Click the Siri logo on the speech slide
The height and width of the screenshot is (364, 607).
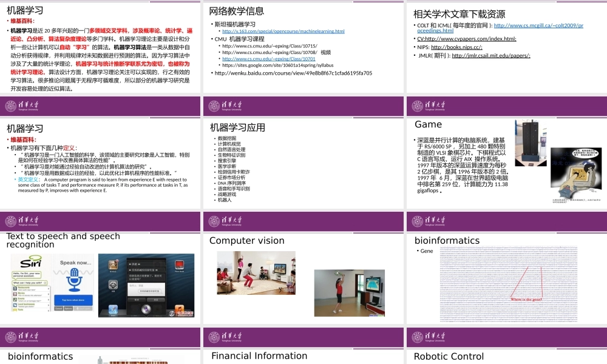[31, 262]
